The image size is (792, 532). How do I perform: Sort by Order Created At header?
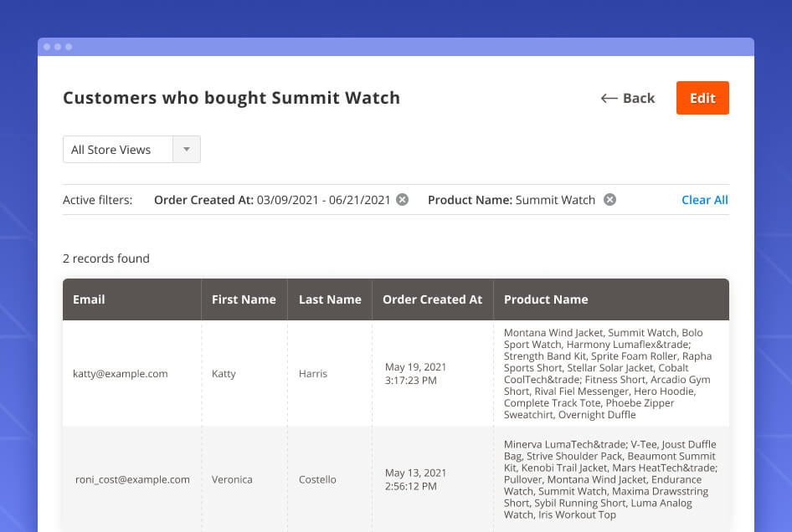point(432,299)
